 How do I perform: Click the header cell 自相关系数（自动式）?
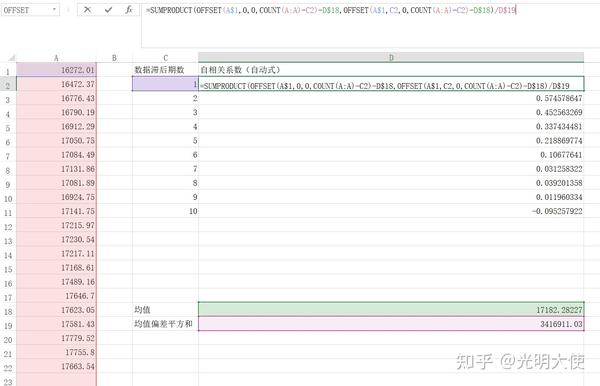point(391,70)
